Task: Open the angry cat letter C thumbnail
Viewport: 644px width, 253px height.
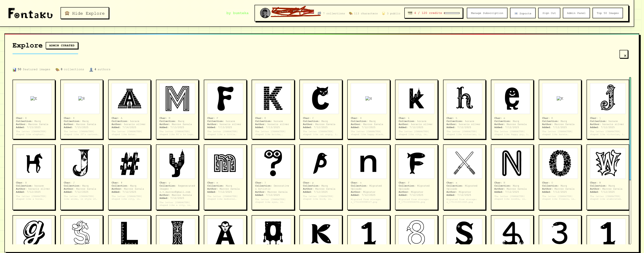Action: point(321,99)
